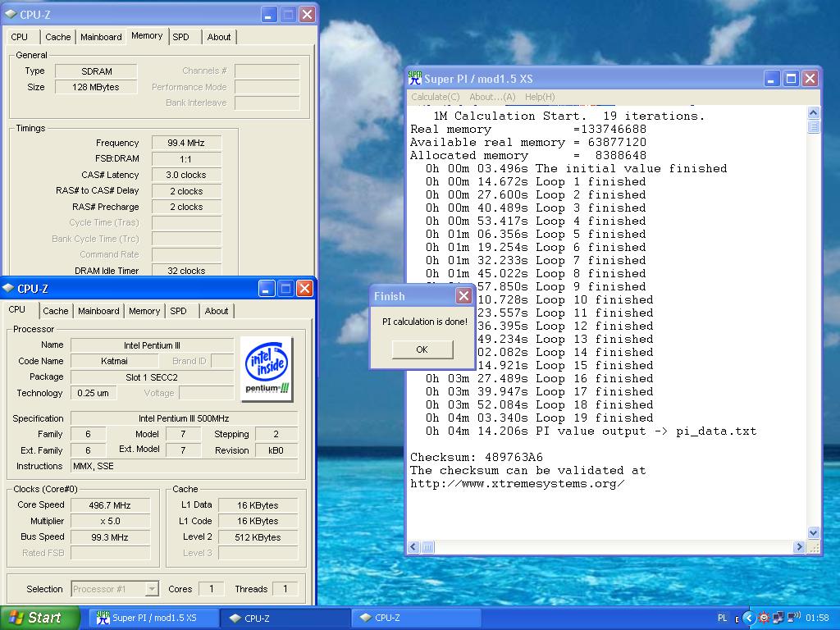Click the Package Slot 1 SECC2 field

pos(152,377)
